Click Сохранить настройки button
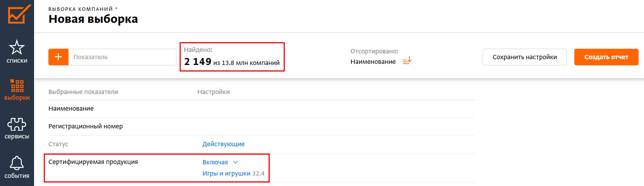The width and height of the screenshot is (644, 186). (x=524, y=57)
